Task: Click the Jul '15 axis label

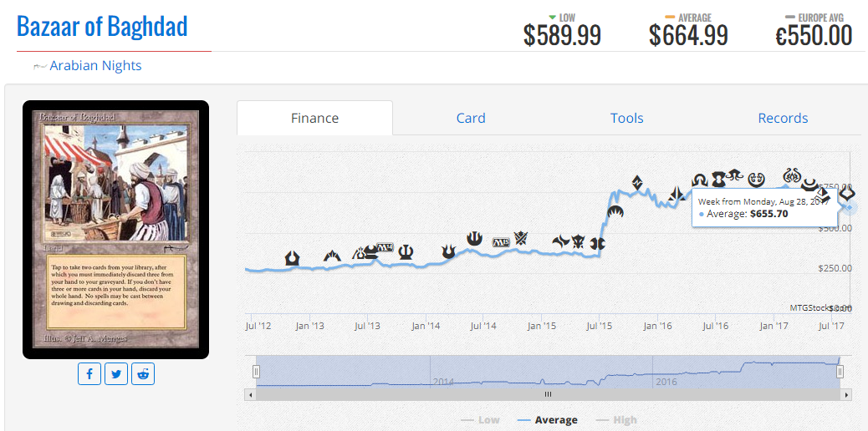Action: coord(599,326)
